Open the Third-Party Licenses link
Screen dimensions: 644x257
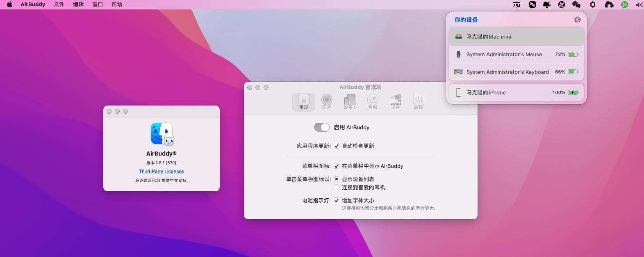pyautogui.click(x=162, y=172)
